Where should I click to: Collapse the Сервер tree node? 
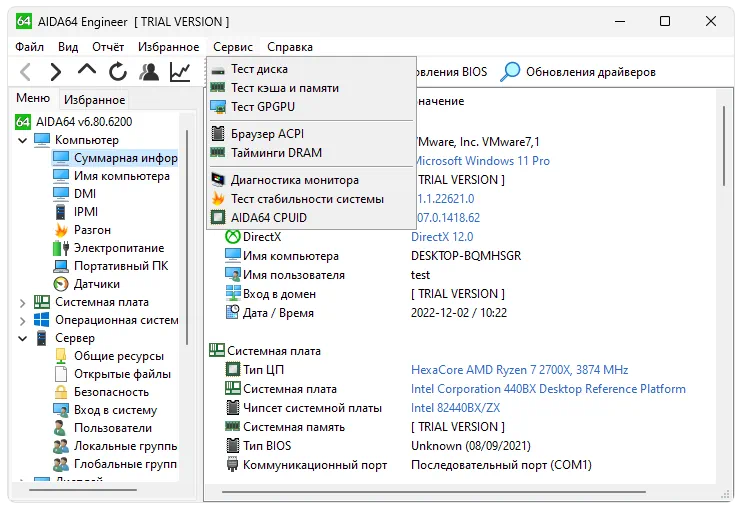22,339
